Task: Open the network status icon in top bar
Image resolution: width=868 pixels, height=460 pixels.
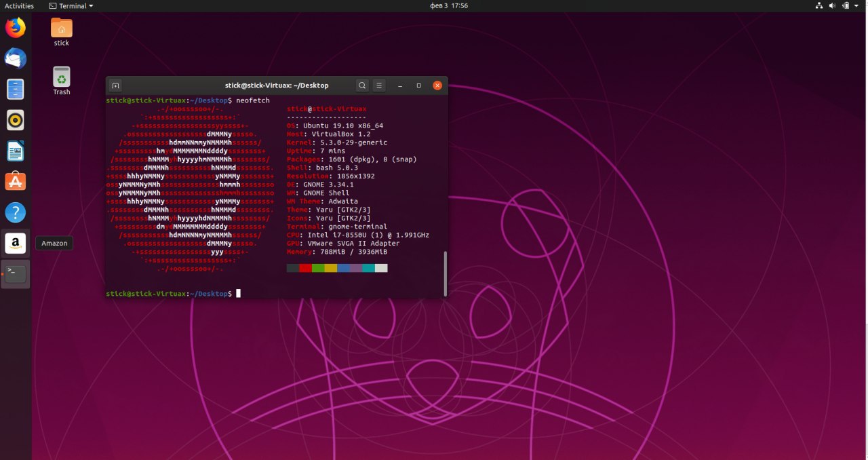Action: (x=819, y=5)
